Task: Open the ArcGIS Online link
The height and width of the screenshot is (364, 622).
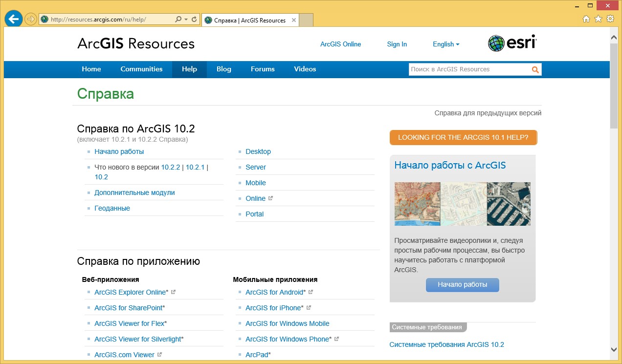Action: click(x=340, y=44)
